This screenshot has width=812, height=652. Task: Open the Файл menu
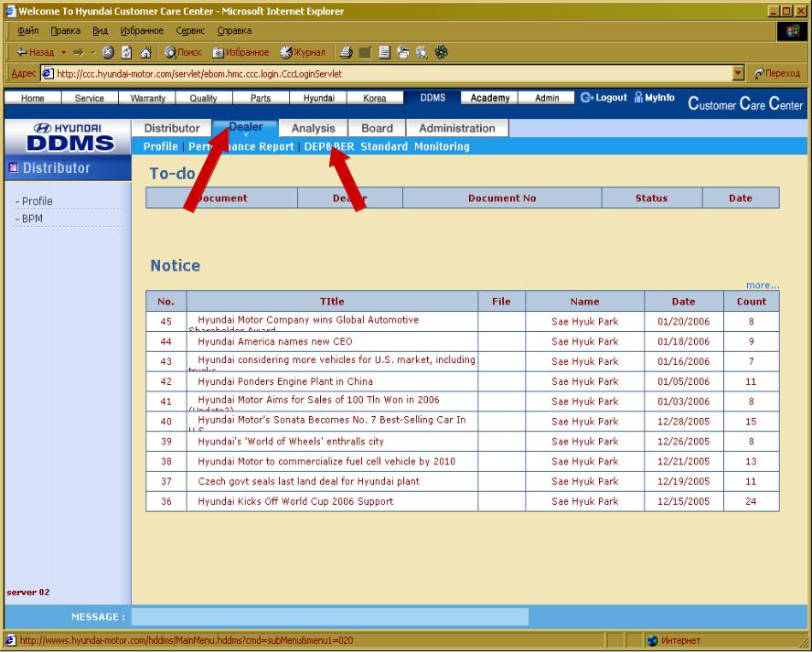[x=28, y=30]
